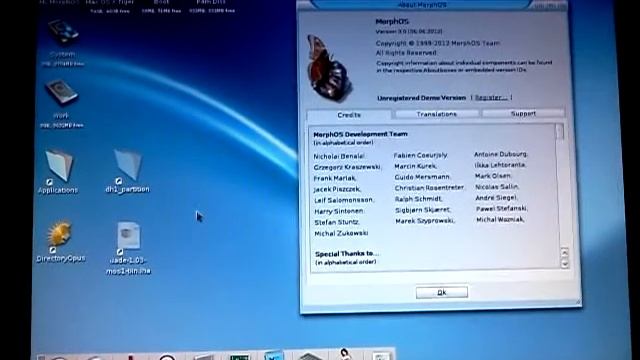The width and height of the screenshot is (640, 360).
Task: Follow the Register link
Action: click(x=491, y=98)
